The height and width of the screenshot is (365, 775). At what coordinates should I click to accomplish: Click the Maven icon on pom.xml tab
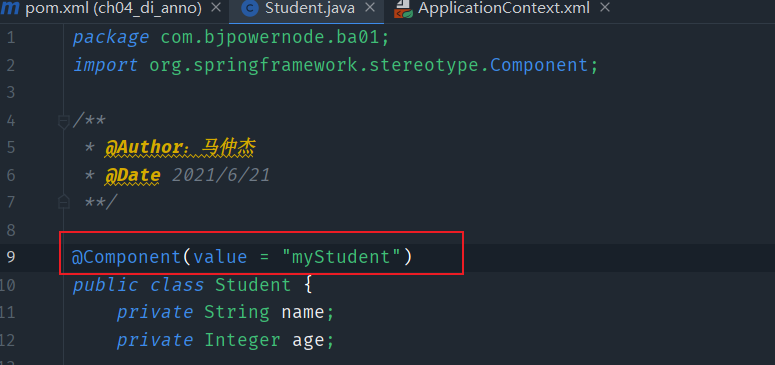pyautogui.click(x=9, y=8)
